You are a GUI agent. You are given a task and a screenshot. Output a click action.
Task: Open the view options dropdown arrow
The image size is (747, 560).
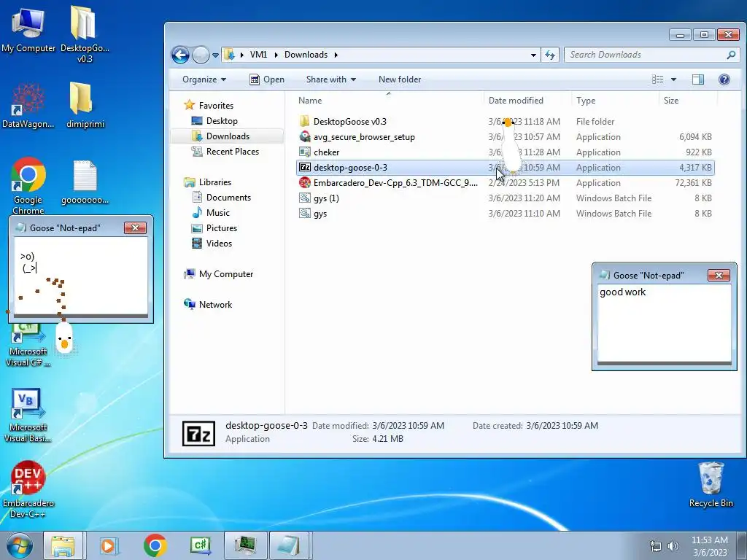click(x=673, y=79)
